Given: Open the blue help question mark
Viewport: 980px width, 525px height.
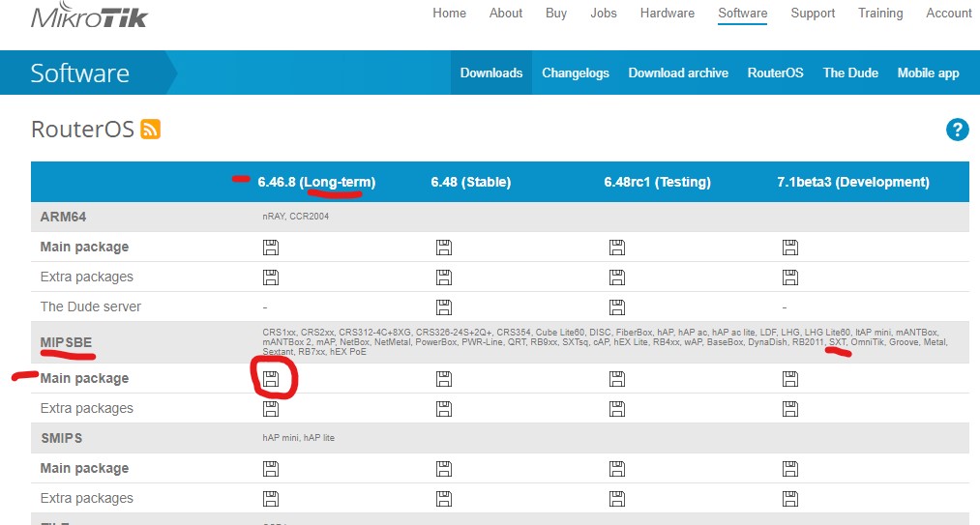Looking at the screenshot, I should pyautogui.click(x=957, y=130).
